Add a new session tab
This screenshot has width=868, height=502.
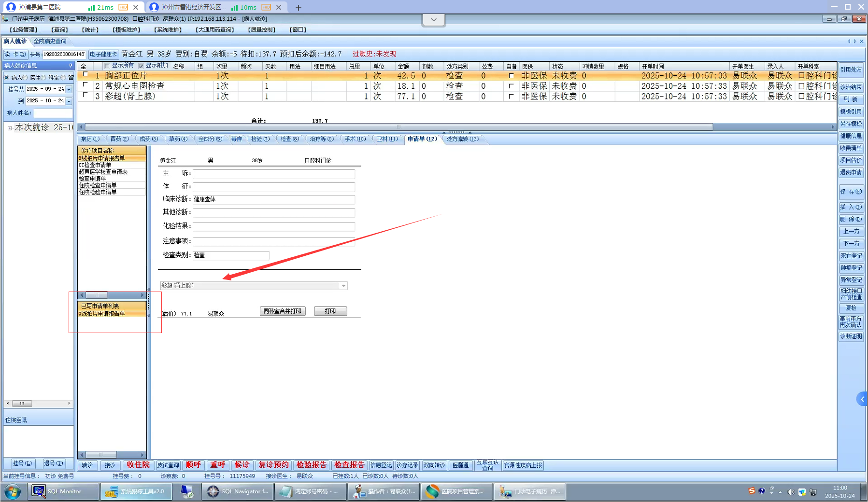click(299, 7)
